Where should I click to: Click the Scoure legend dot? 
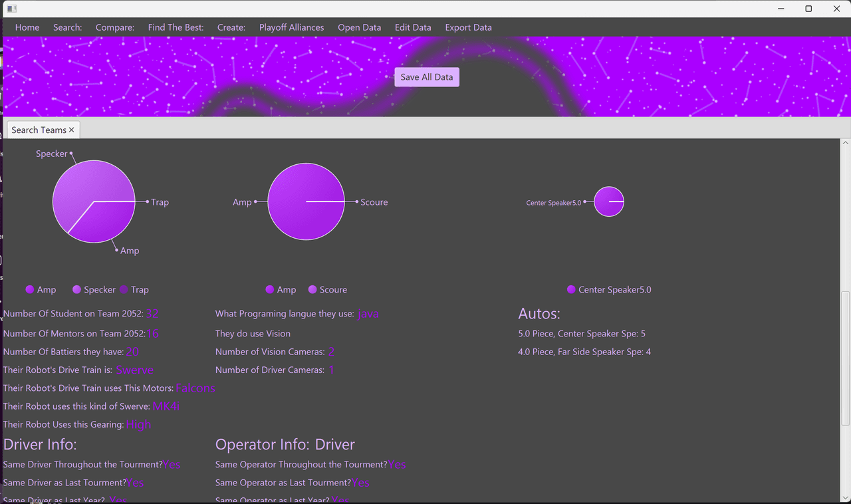(x=312, y=289)
